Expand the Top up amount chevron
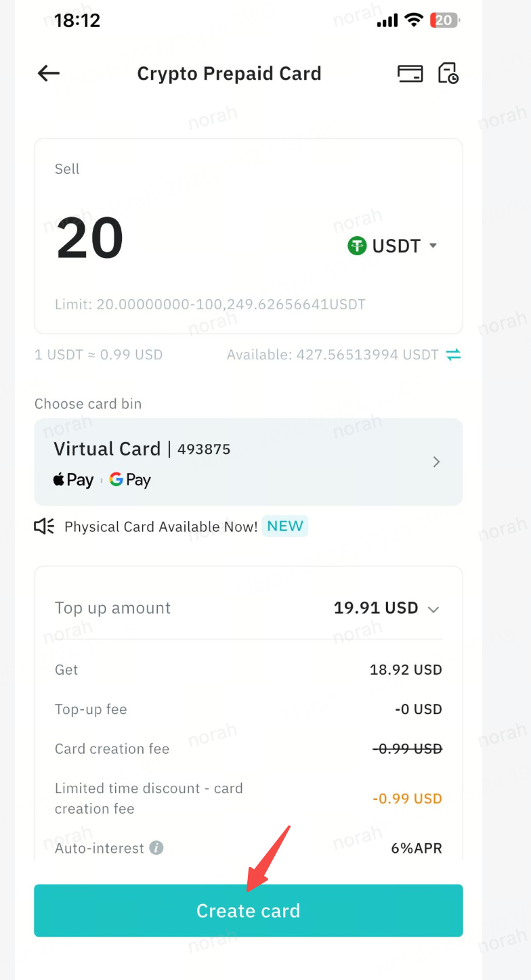Viewport: 531px width, 980px height. 433,609
